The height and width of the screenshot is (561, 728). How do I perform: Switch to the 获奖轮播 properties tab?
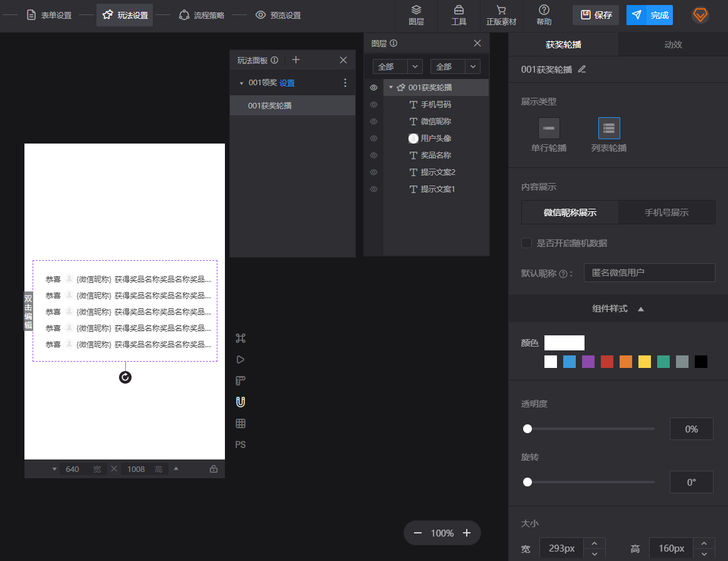coord(563,45)
